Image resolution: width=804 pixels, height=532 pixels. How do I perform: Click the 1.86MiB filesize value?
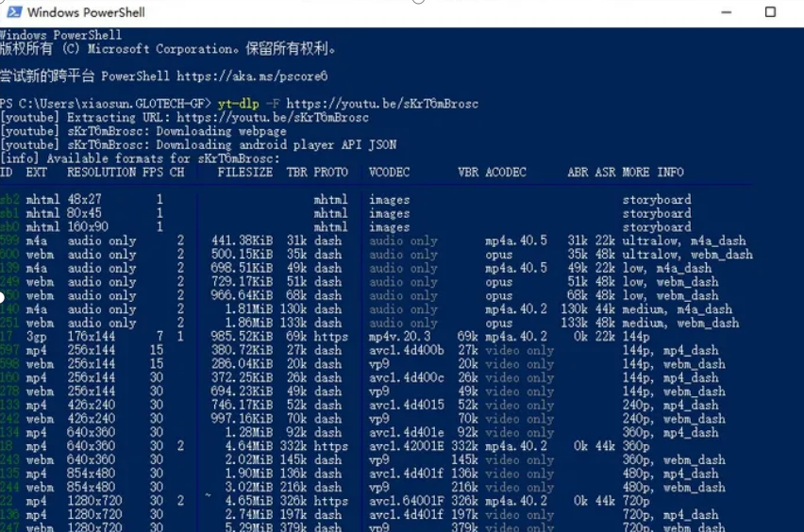point(249,323)
